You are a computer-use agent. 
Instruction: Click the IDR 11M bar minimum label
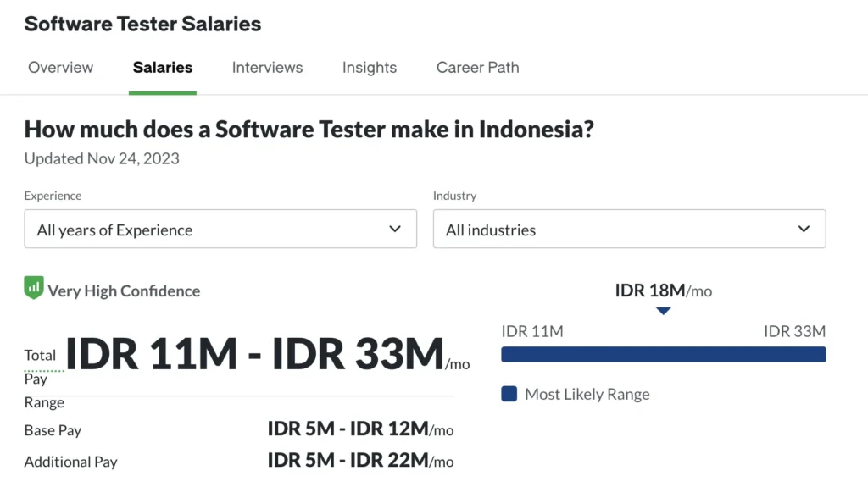[x=532, y=331]
